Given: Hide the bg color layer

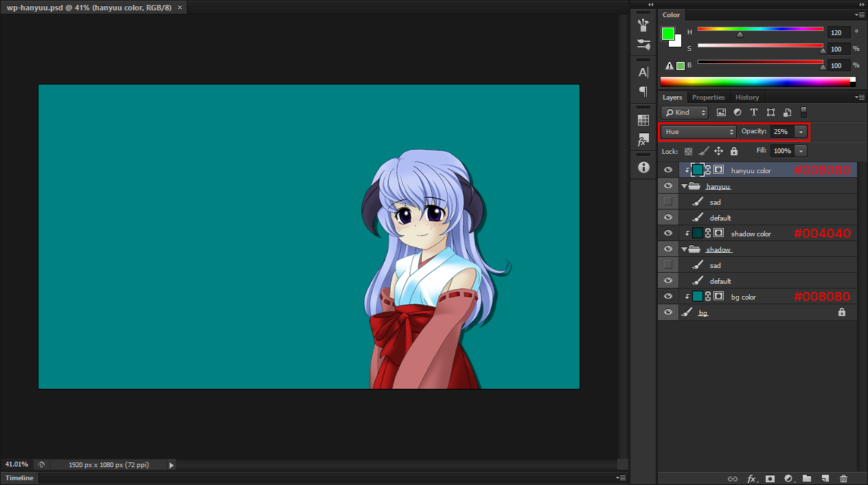Looking at the screenshot, I should pos(668,297).
